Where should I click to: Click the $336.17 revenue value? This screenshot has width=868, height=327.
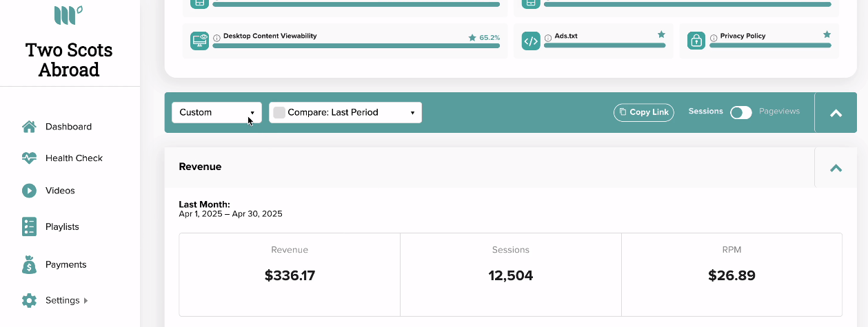tap(290, 276)
